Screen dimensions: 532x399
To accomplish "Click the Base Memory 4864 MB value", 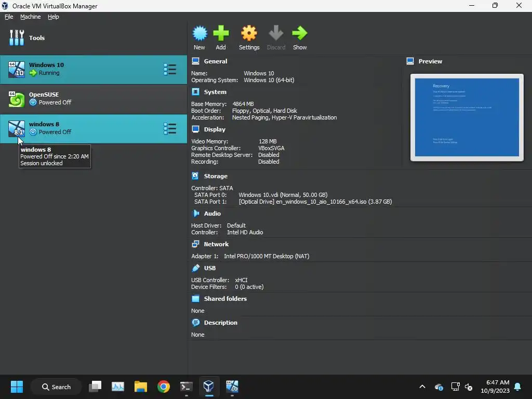I will pyautogui.click(x=243, y=104).
